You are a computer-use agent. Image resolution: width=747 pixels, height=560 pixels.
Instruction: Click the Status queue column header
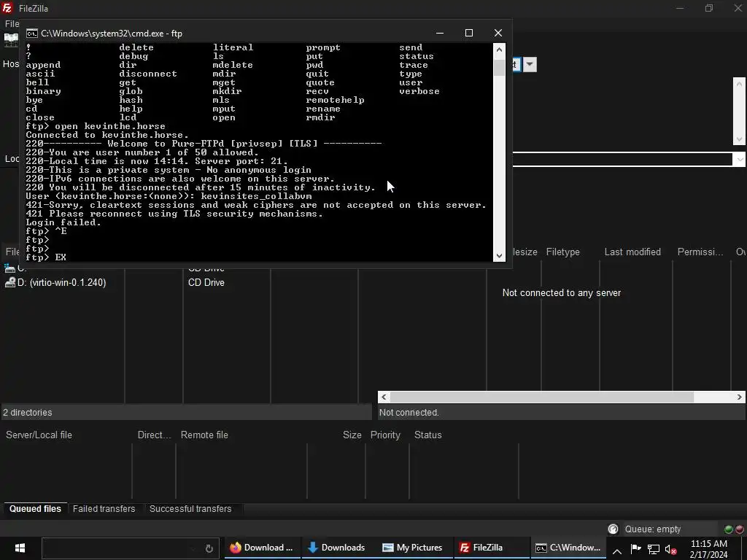427,435
